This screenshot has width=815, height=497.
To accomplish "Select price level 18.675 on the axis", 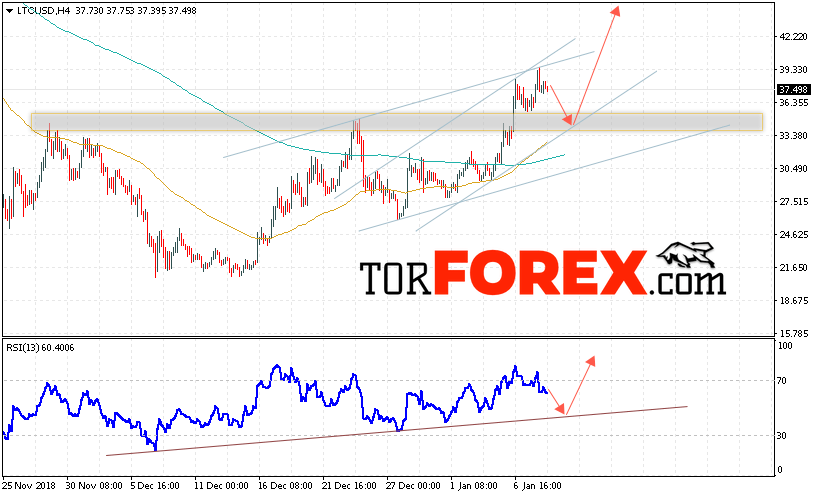I will pos(793,300).
